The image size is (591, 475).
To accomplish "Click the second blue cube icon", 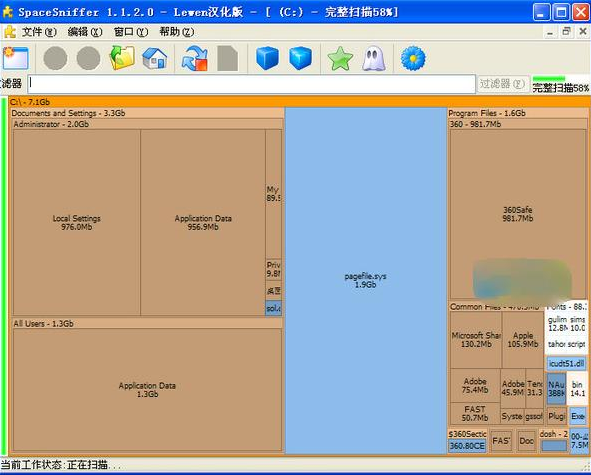I will coord(300,58).
